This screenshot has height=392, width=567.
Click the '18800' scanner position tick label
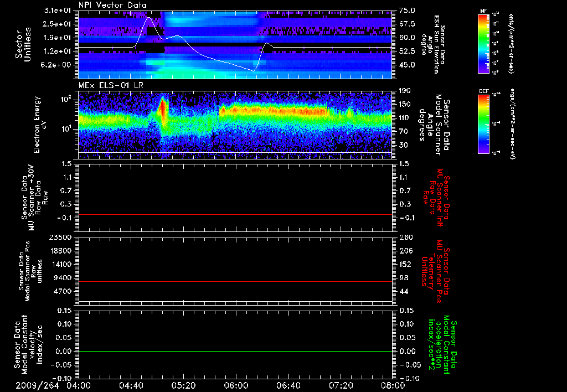click(61, 251)
